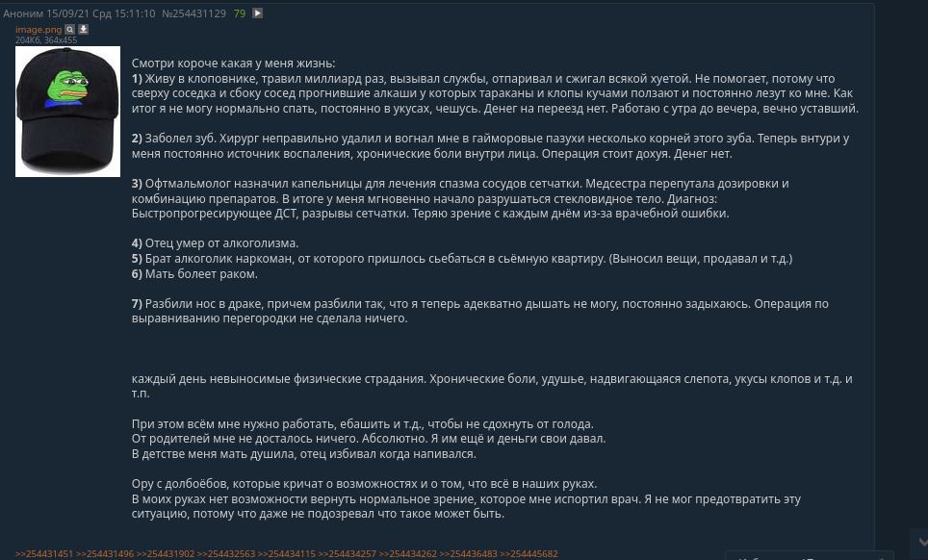Click the magnifier search icon beside image.png
928x560 pixels.
coord(70,29)
